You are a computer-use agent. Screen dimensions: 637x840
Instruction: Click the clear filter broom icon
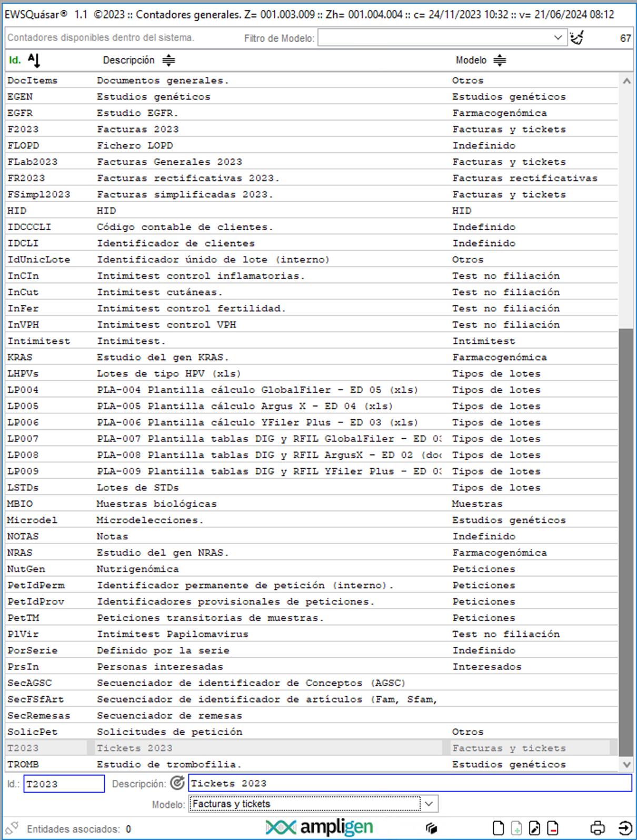(x=577, y=38)
